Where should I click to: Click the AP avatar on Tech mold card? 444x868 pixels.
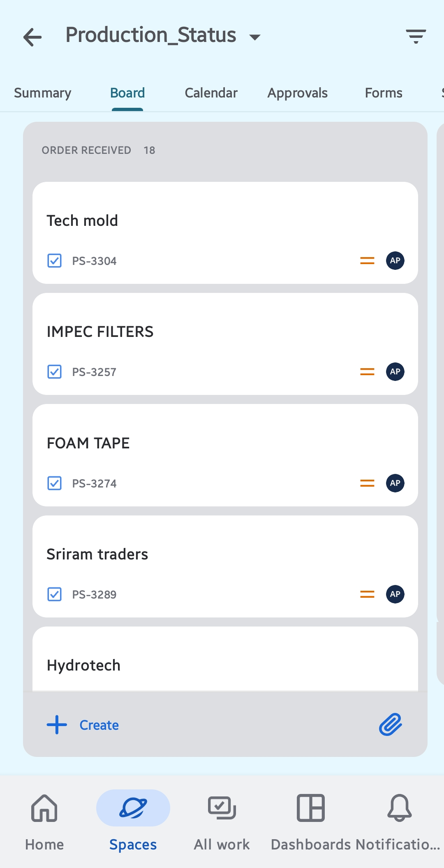tap(395, 260)
